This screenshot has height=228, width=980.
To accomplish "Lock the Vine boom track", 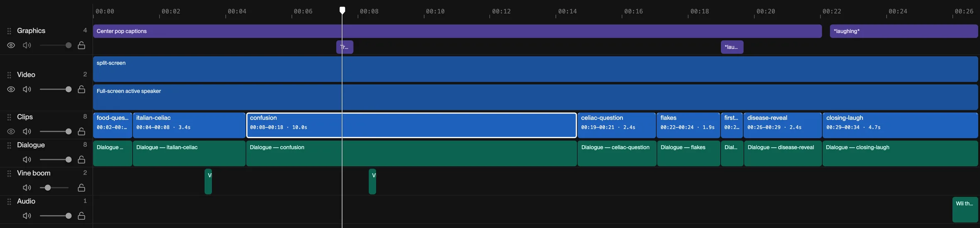I will (81, 188).
